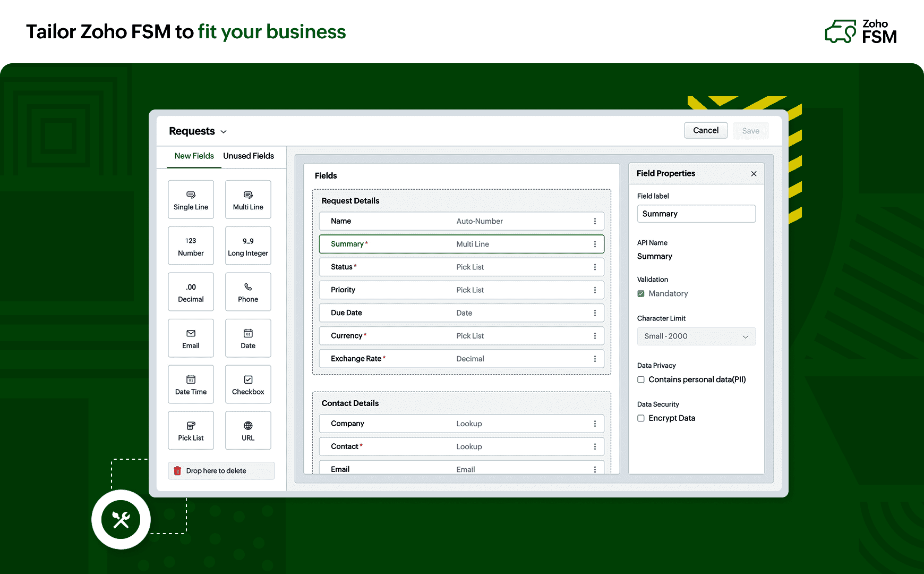924x574 pixels.
Task: Pick the Phone field tile
Action: tap(248, 292)
